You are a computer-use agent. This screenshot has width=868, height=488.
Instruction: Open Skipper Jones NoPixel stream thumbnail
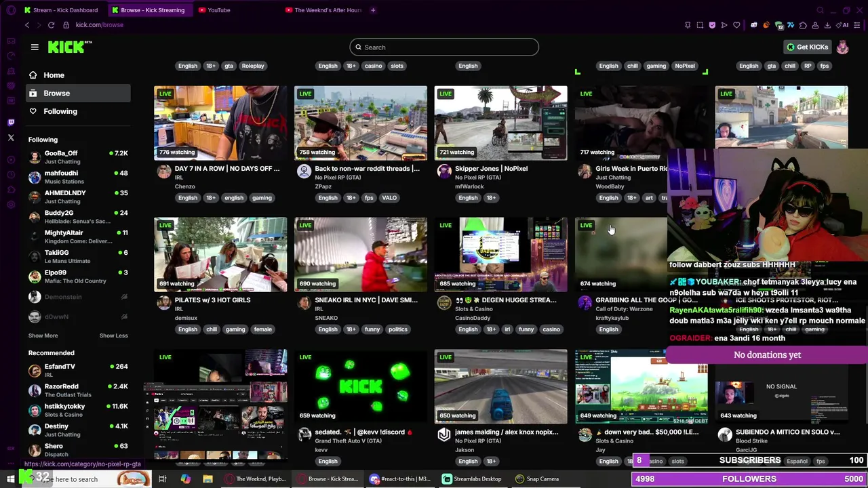[x=500, y=123]
